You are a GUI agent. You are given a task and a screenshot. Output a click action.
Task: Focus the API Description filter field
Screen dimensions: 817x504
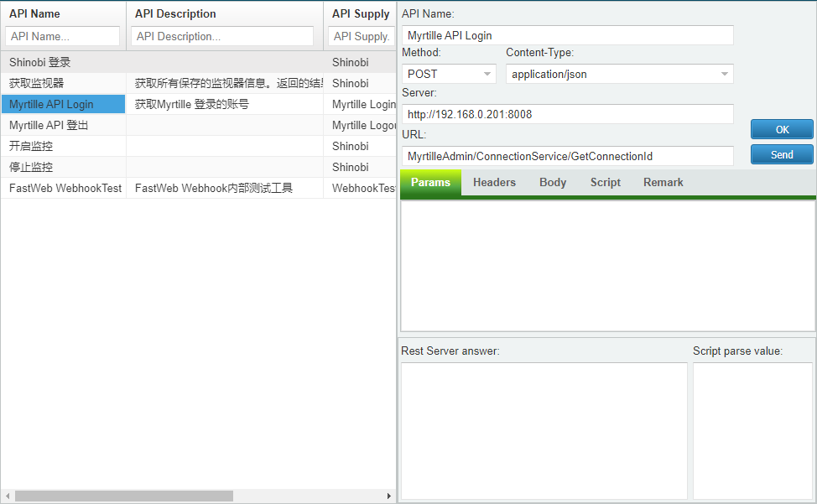click(222, 36)
